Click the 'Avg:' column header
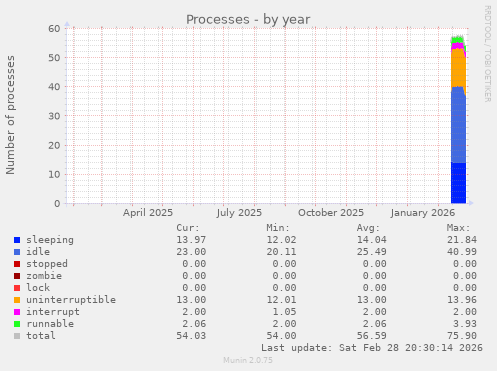 368,228
